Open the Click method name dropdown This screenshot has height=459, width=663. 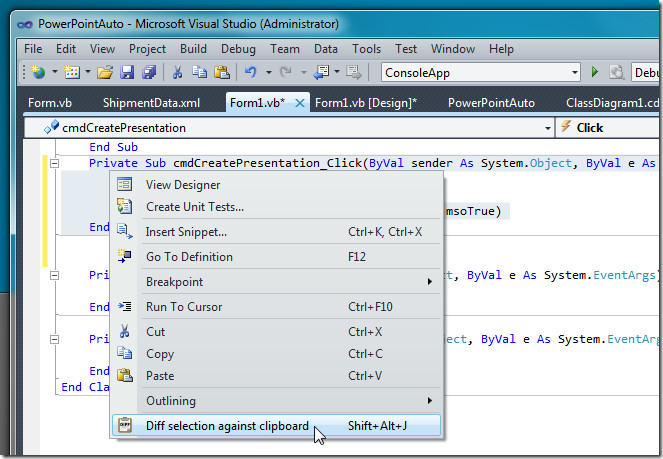coord(609,128)
